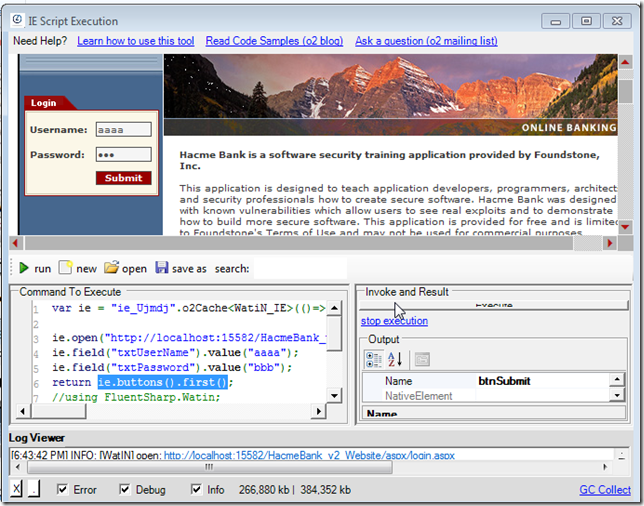
Task: Open the localhost login.aspx URL in Log Viewer
Action: coord(309,455)
